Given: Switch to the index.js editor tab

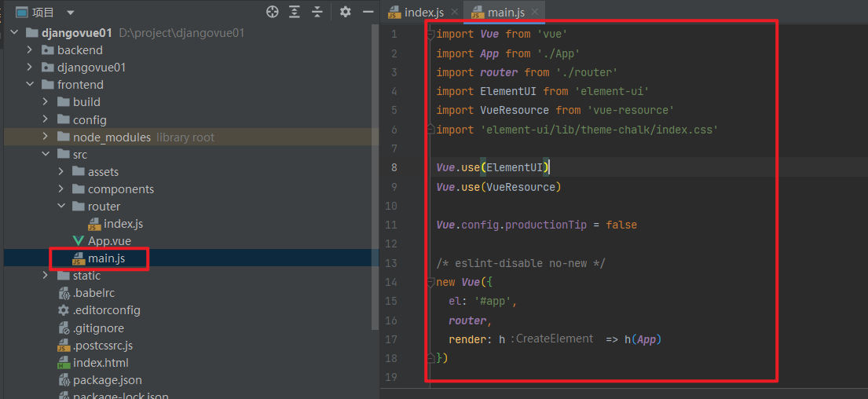Looking at the screenshot, I should (x=424, y=12).
